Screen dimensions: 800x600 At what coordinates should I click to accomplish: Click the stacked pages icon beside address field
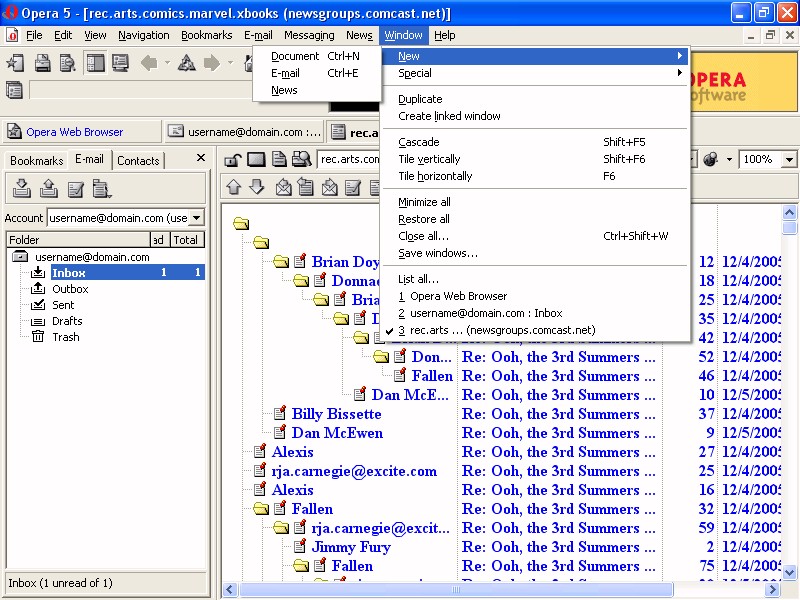[x=14, y=90]
